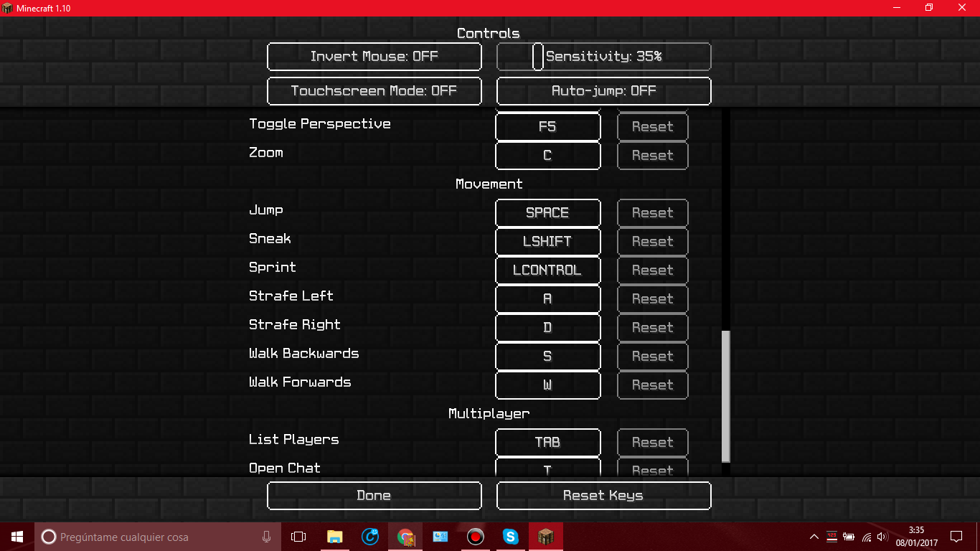This screenshot has width=980, height=551.
Task: Change the Sneak key binding LSHIFT
Action: point(547,242)
